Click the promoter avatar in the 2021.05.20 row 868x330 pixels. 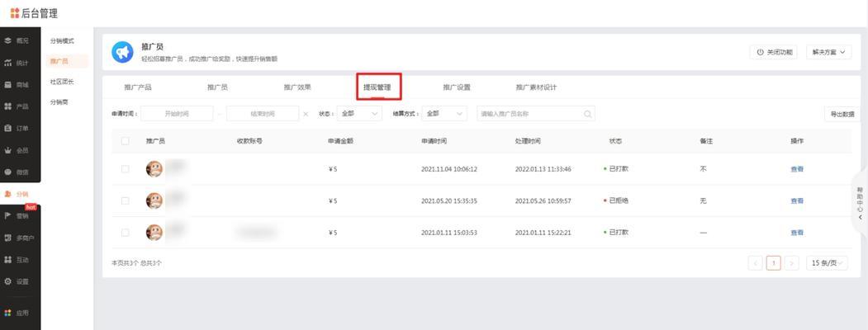(x=154, y=200)
